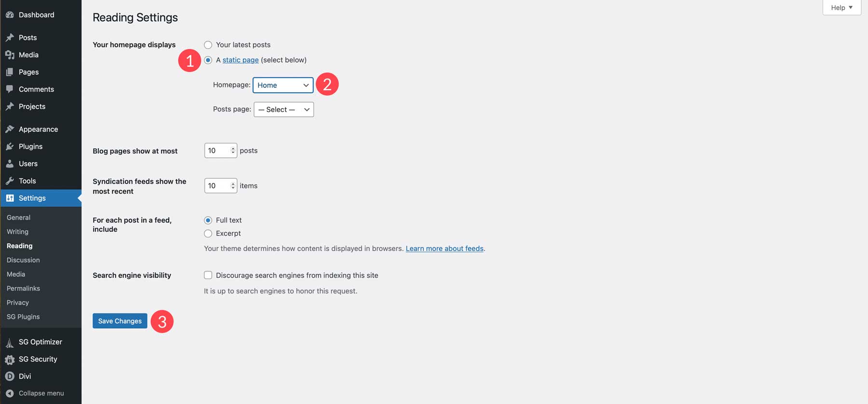Click the Projects pin icon
This screenshot has width=868, height=404.
pyautogui.click(x=10, y=107)
